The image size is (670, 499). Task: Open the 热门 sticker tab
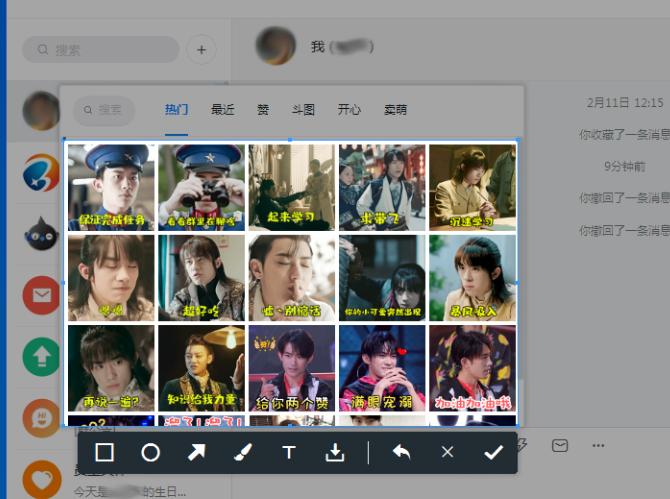[x=176, y=110]
